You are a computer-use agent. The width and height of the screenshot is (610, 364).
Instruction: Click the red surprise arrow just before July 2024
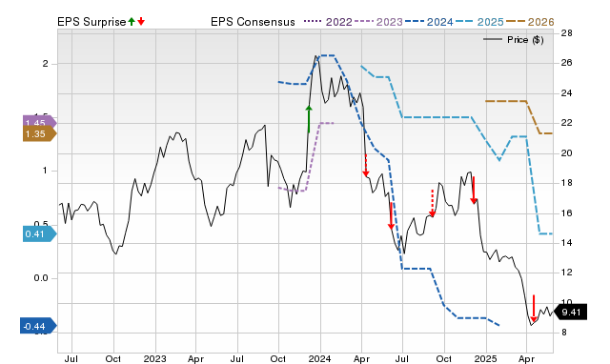coord(391,216)
